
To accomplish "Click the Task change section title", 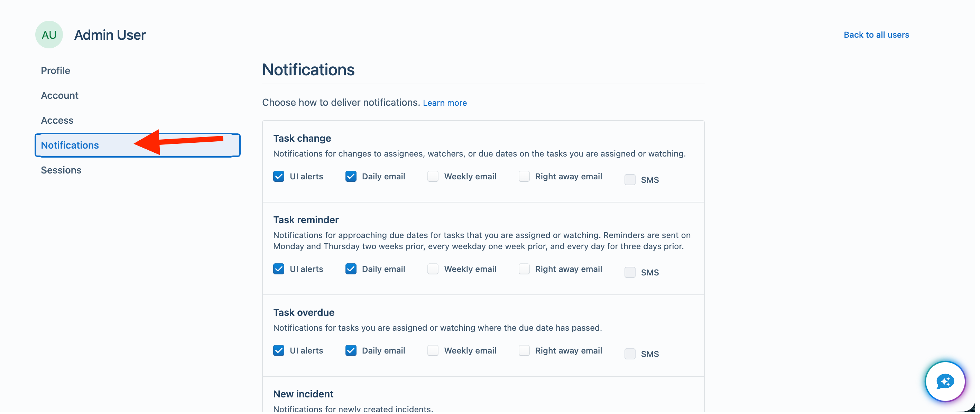I will click(x=302, y=138).
